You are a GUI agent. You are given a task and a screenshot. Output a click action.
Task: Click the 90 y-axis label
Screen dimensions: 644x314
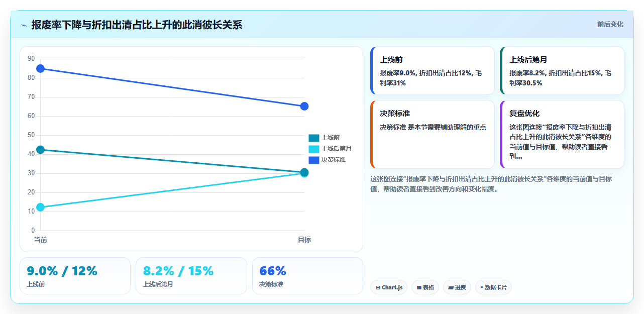[x=31, y=59]
